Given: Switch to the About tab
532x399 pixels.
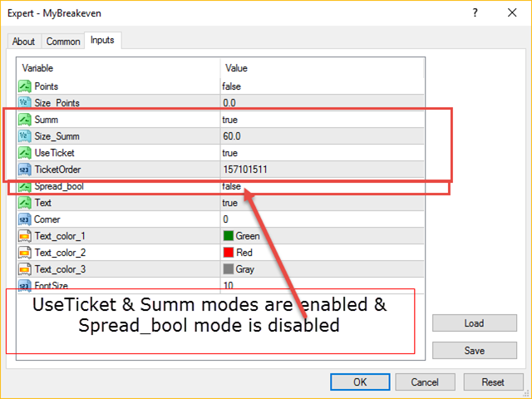Looking at the screenshot, I should click(x=23, y=42).
